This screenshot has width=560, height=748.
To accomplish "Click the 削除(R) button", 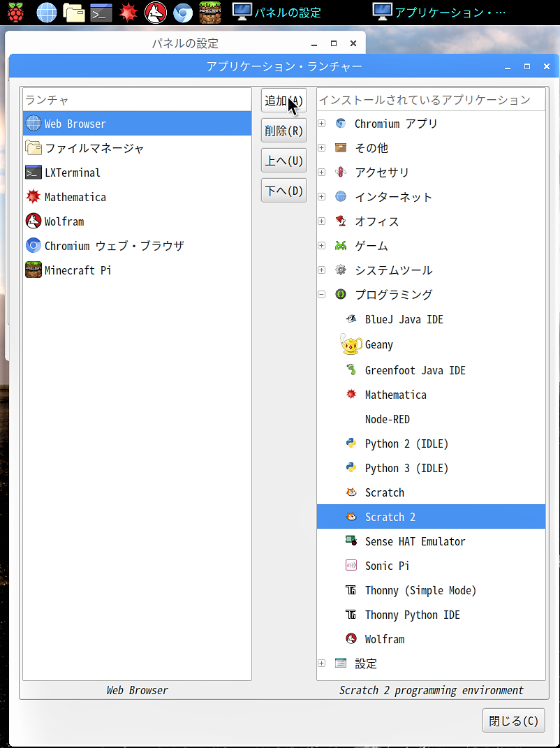I will [x=283, y=131].
